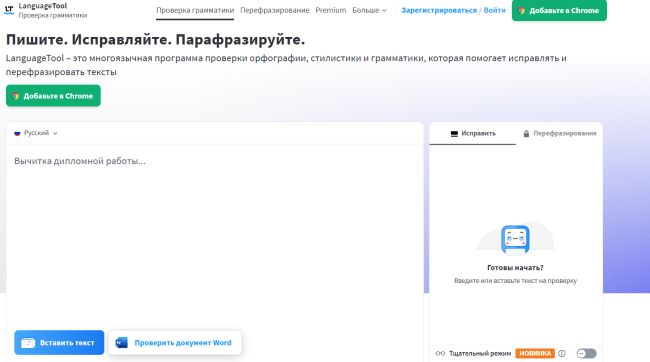Click 'Введите или вставьте текст на проверку' text
The width and height of the screenshot is (650, 362).
(x=515, y=281)
